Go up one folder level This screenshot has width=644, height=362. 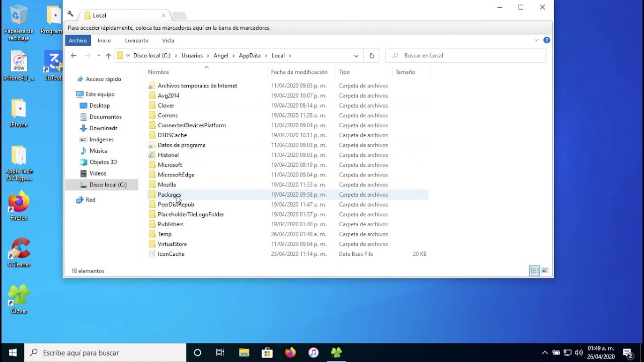click(x=108, y=56)
